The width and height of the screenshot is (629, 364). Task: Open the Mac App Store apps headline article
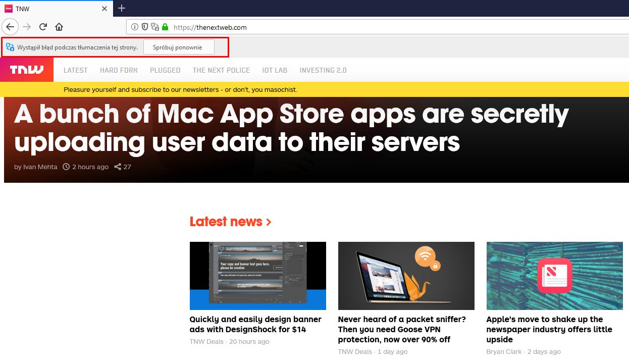tap(291, 128)
